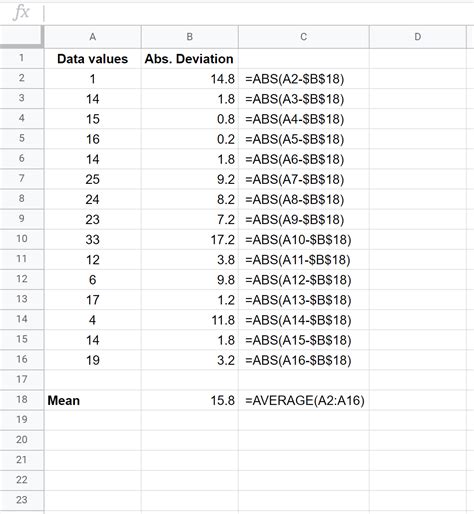Click the Data values header cell
474x514 pixels.
click(x=93, y=59)
